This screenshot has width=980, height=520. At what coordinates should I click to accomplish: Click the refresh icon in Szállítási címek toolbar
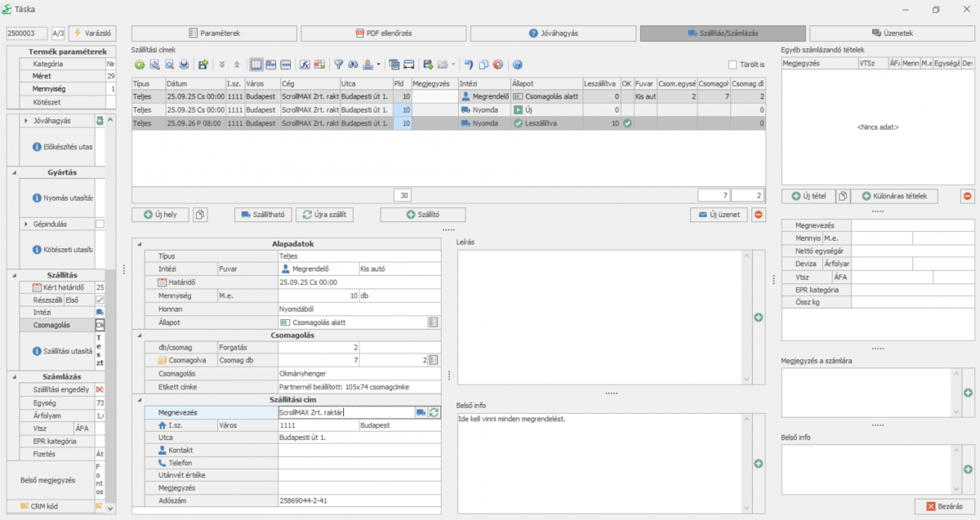(140, 64)
